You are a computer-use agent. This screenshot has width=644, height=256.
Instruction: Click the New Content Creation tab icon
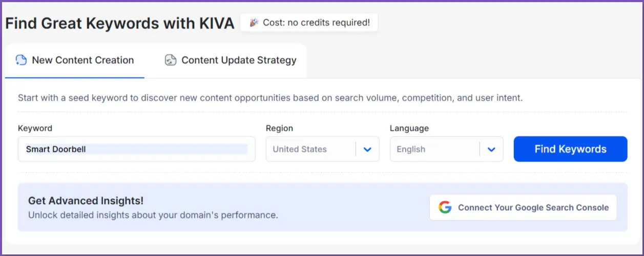point(21,60)
